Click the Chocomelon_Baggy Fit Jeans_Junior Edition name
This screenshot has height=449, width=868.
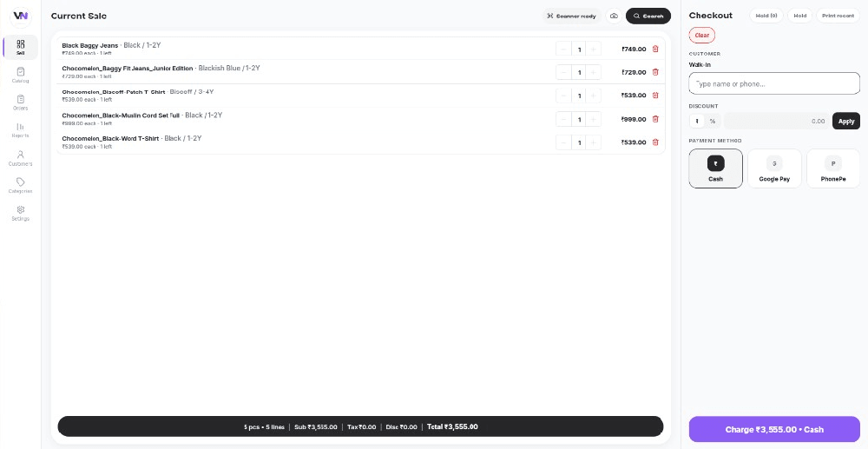128,69
